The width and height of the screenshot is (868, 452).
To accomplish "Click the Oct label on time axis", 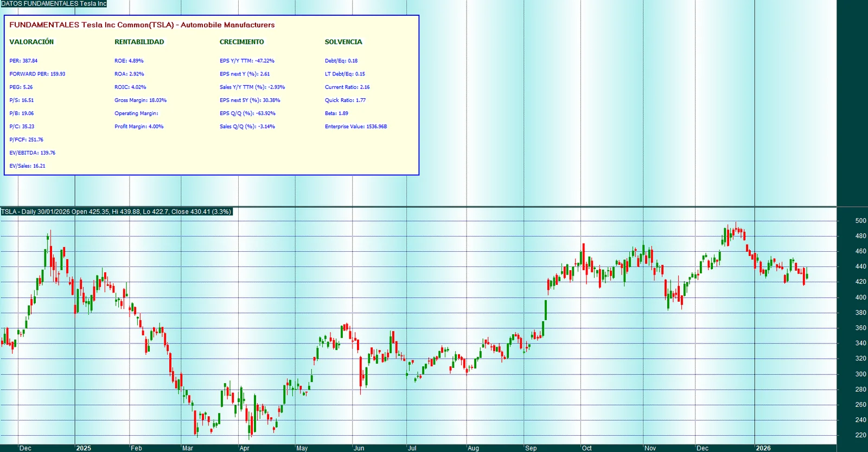I will [587, 448].
